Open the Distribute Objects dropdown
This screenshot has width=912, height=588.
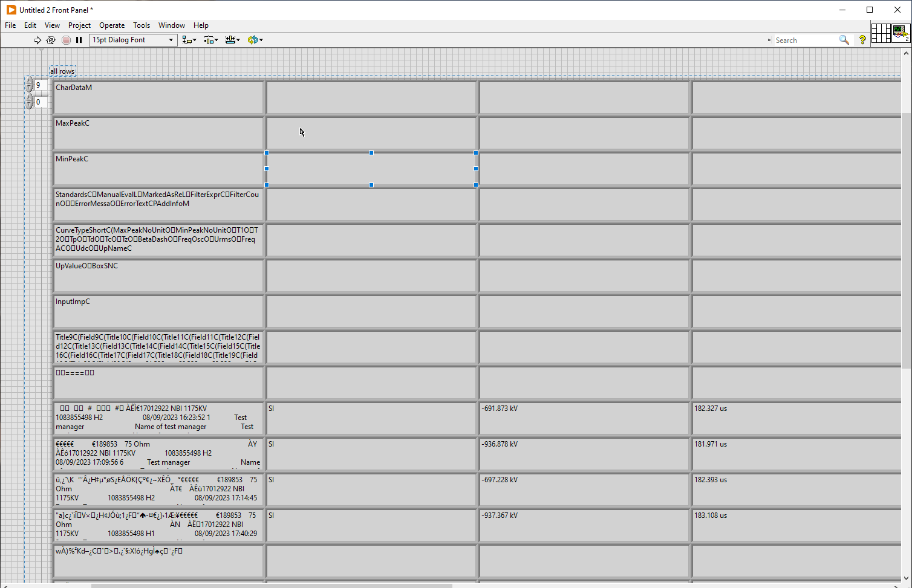[x=210, y=40]
